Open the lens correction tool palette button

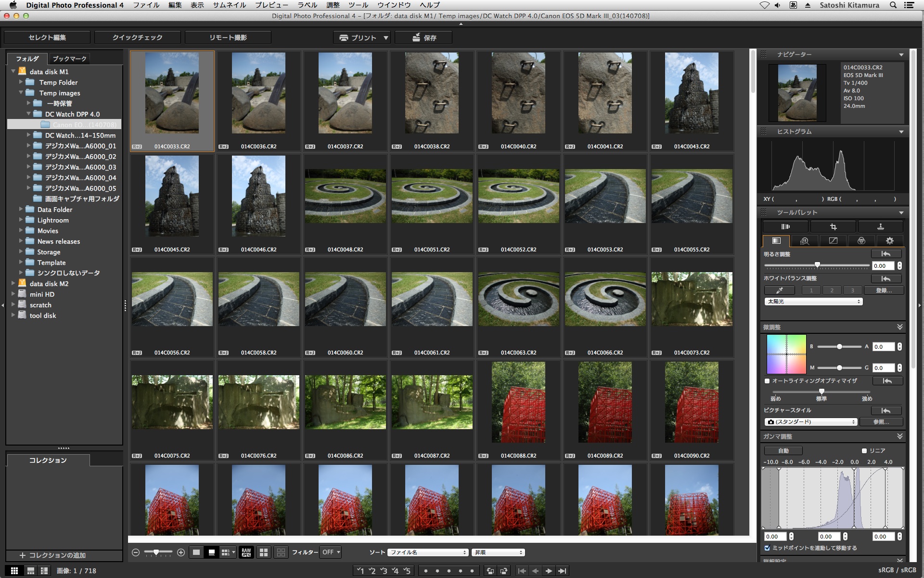(785, 226)
